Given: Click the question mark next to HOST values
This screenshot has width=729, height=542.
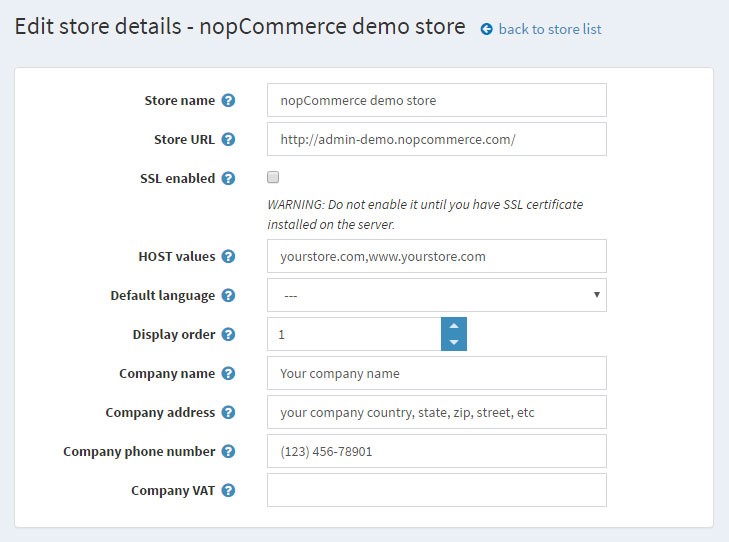Looking at the screenshot, I should point(228,257).
